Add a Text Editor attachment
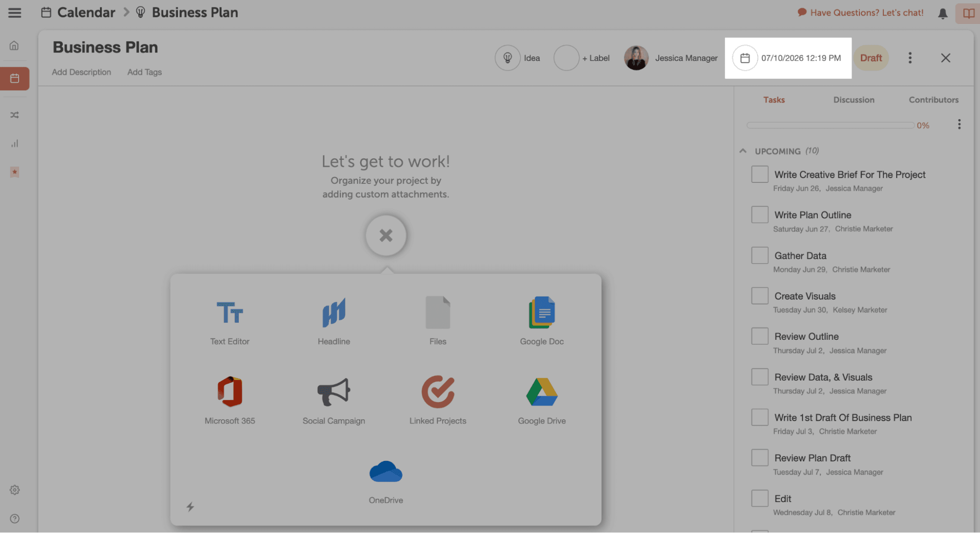Screen dimensions: 980x533 coord(229,313)
